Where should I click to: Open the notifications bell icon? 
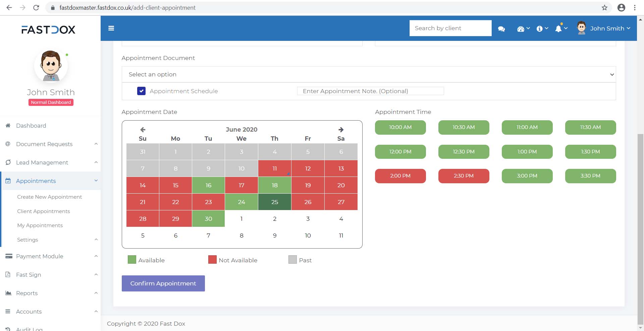coord(560,29)
